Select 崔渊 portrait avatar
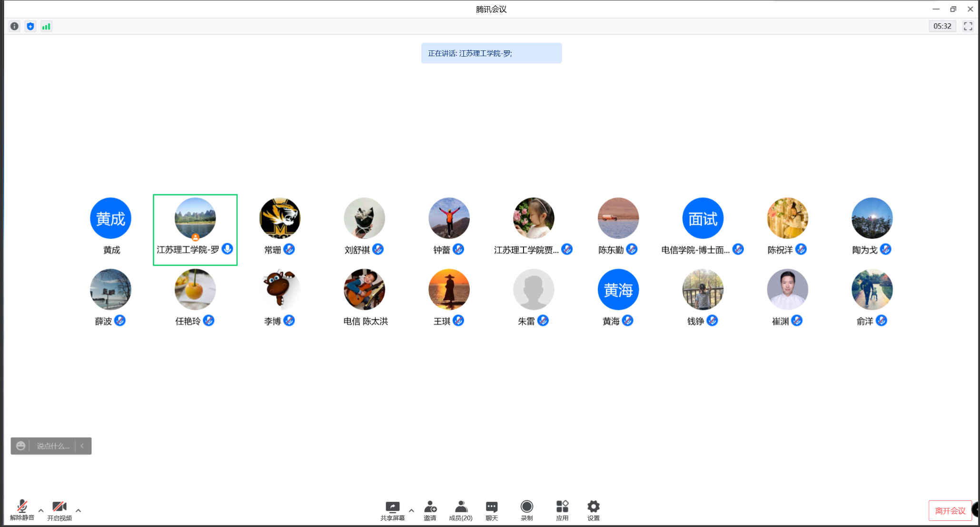 788,289
